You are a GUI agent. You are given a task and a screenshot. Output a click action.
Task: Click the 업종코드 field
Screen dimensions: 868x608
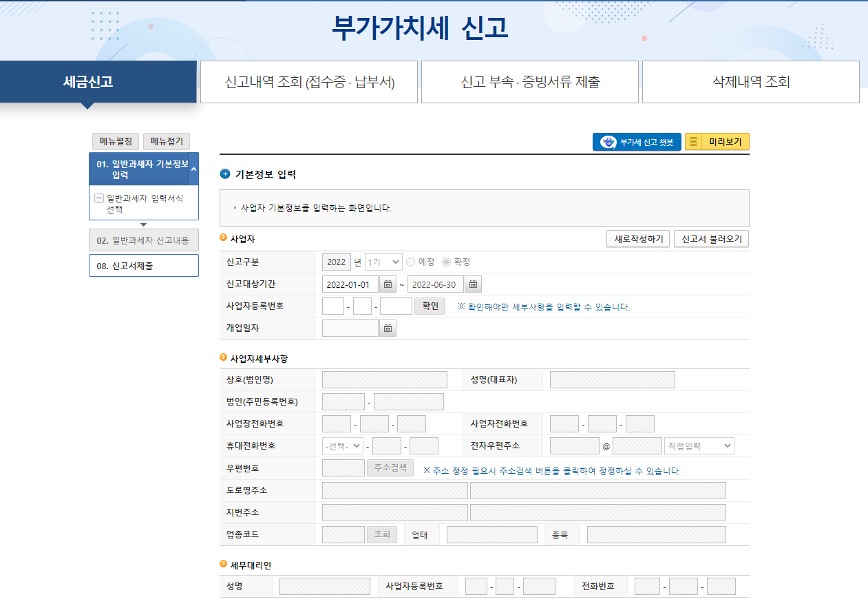(x=343, y=534)
